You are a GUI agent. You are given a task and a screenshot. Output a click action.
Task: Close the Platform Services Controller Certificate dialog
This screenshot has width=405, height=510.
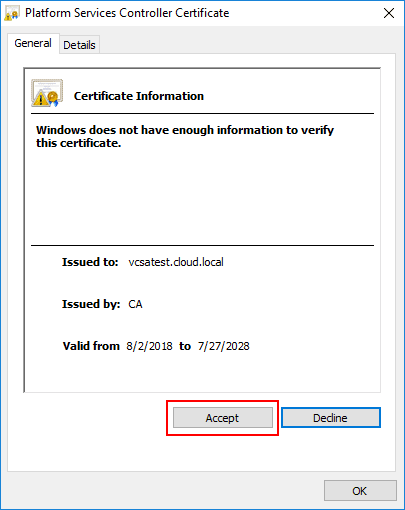[x=389, y=13]
